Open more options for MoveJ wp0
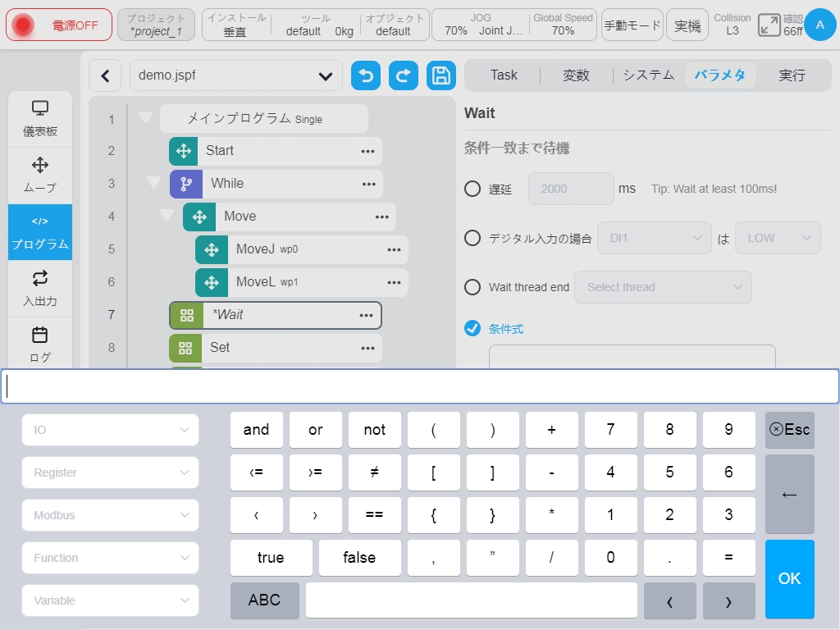Viewport: 840px width, 630px height. pos(394,249)
